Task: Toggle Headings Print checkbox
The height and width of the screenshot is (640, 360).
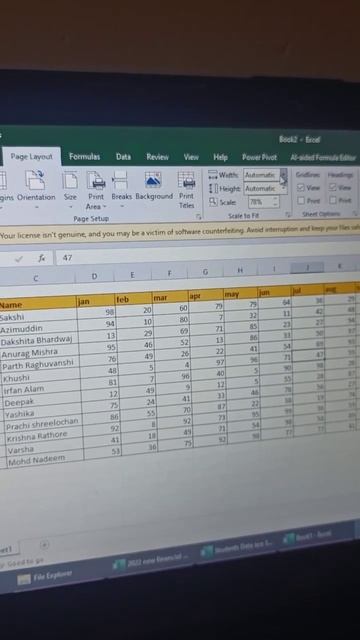Action: coord(333,200)
